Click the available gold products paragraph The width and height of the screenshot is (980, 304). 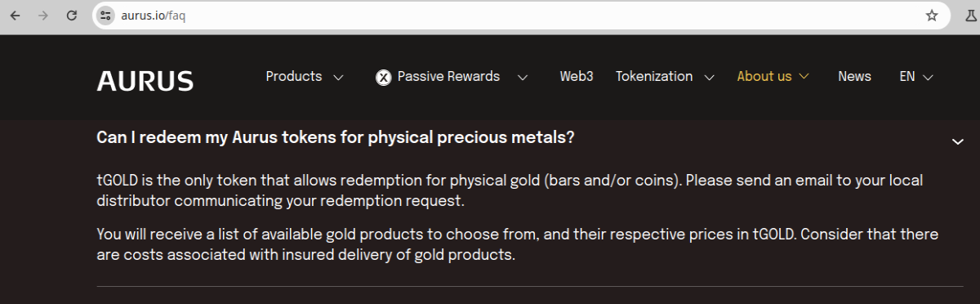[518, 244]
